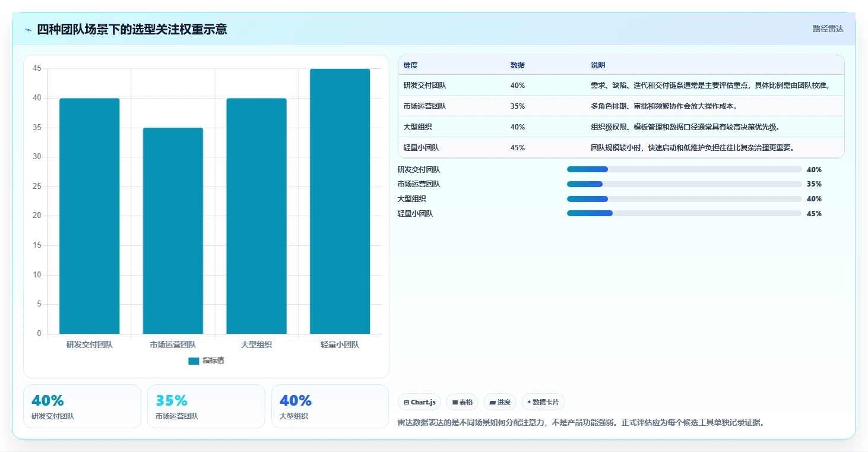
Task: Click the 四种团队场景 panel title
Action: pyautogui.click(x=132, y=29)
